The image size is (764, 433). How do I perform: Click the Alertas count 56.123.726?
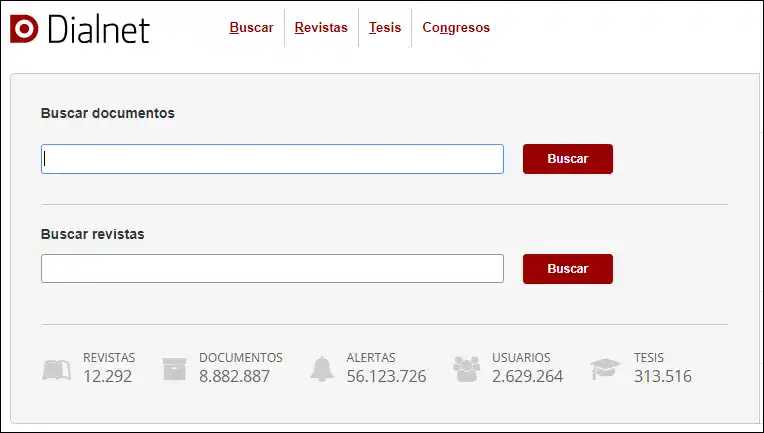pyautogui.click(x=386, y=376)
